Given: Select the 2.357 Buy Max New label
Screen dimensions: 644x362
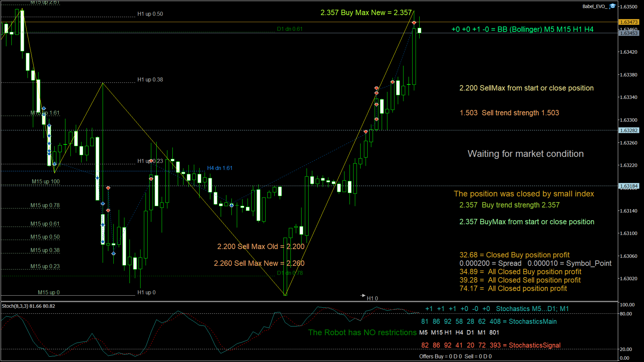Looking at the screenshot, I should point(366,12).
